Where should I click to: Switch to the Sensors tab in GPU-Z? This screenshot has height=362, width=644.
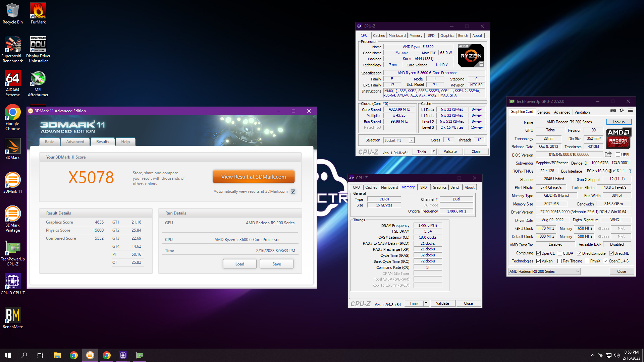pos(543,112)
